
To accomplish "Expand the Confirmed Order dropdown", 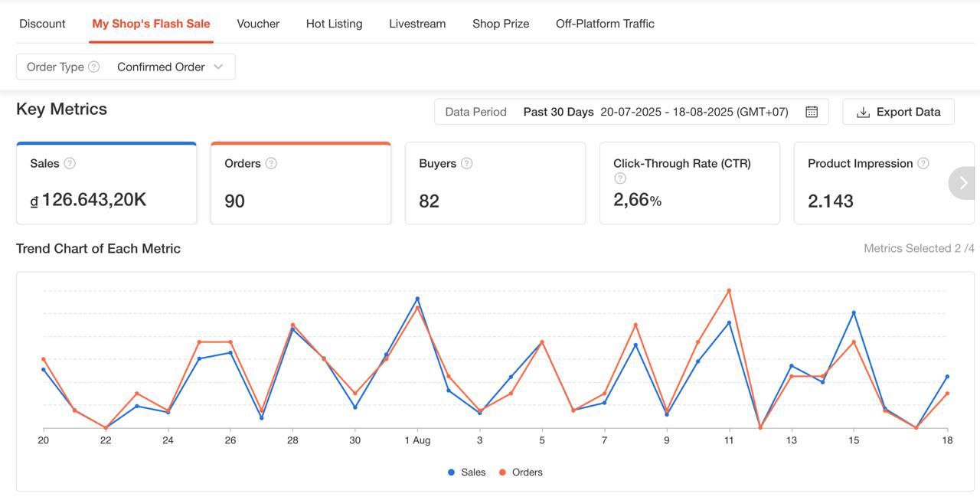I will (170, 67).
